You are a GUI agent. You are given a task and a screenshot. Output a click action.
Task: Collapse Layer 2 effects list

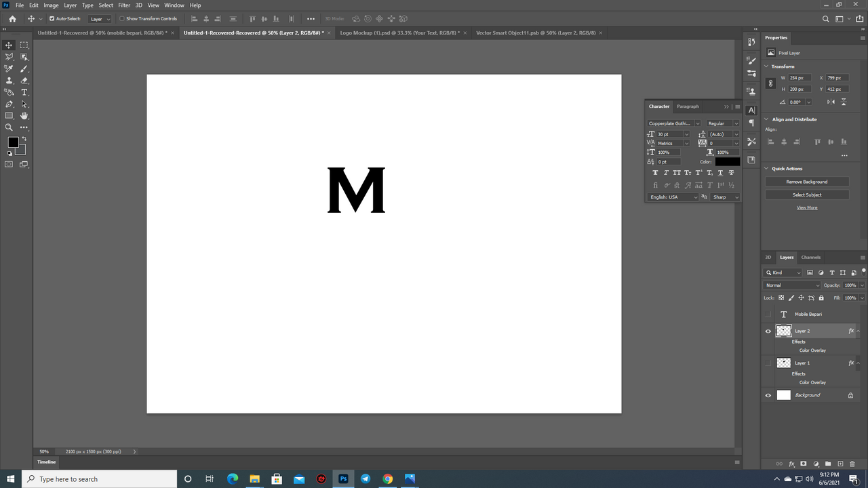859,331
